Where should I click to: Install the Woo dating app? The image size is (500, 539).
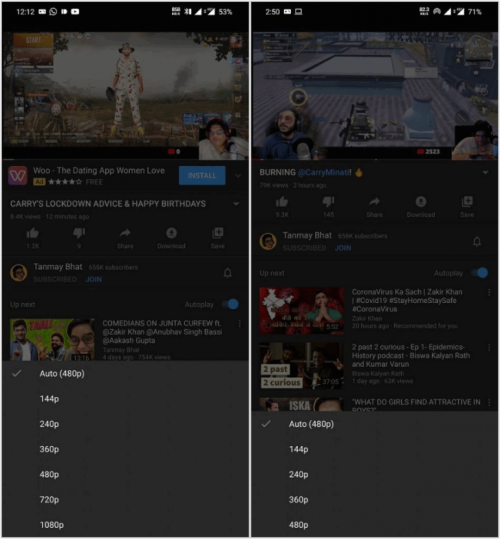coord(202,176)
